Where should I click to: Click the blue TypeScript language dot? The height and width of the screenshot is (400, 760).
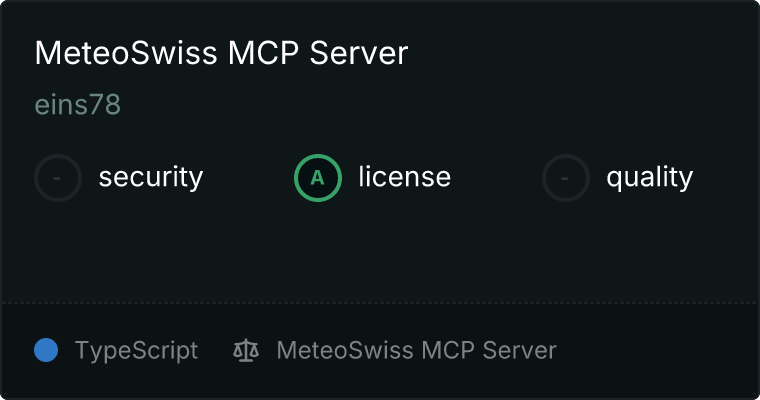pyautogui.click(x=46, y=350)
